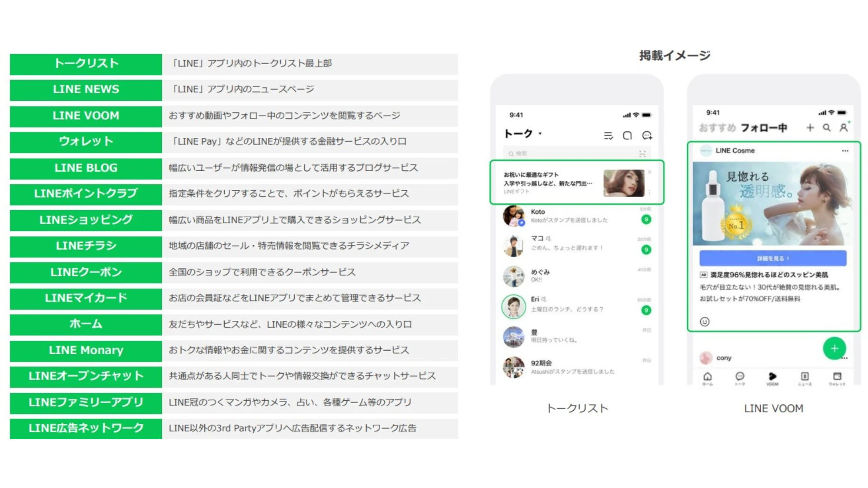Open the chat list sort/edit icon
868x488 pixels.
click(608, 136)
